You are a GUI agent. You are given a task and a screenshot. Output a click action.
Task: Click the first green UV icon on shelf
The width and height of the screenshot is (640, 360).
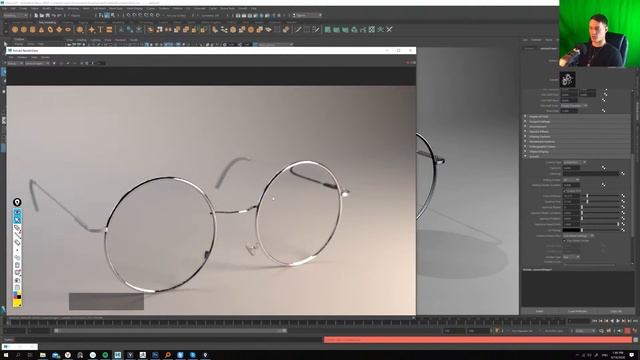pyautogui.click(x=327, y=29)
